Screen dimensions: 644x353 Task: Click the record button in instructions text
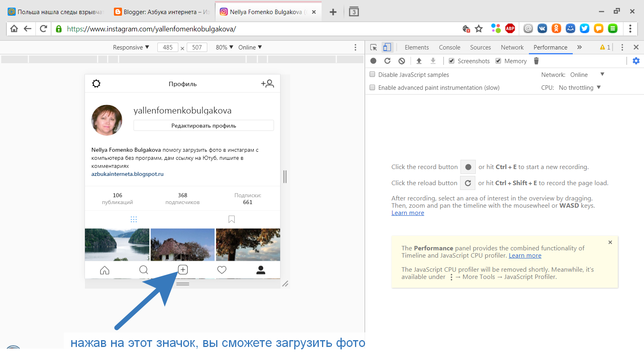click(468, 167)
